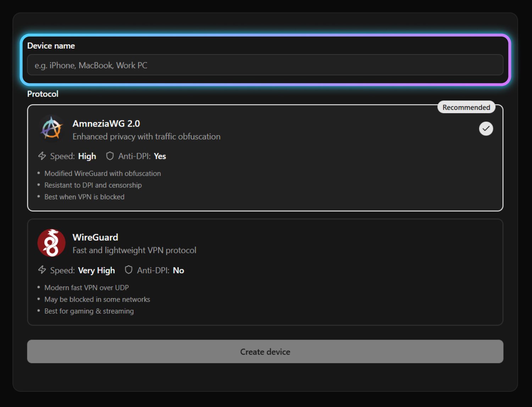Click the Create device button
This screenshot has width=532, height=407.
pyautogui.click(x=265, y=352)
